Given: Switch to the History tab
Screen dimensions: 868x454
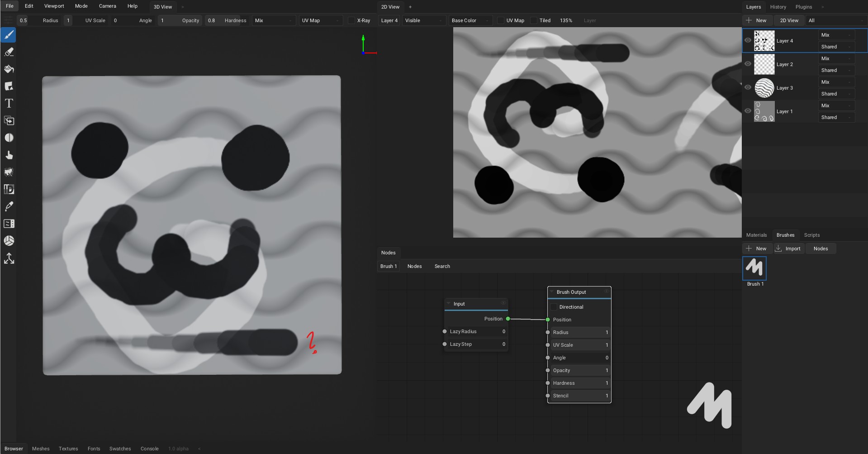Looking at the screenshot, I should (x=778, y=7).
